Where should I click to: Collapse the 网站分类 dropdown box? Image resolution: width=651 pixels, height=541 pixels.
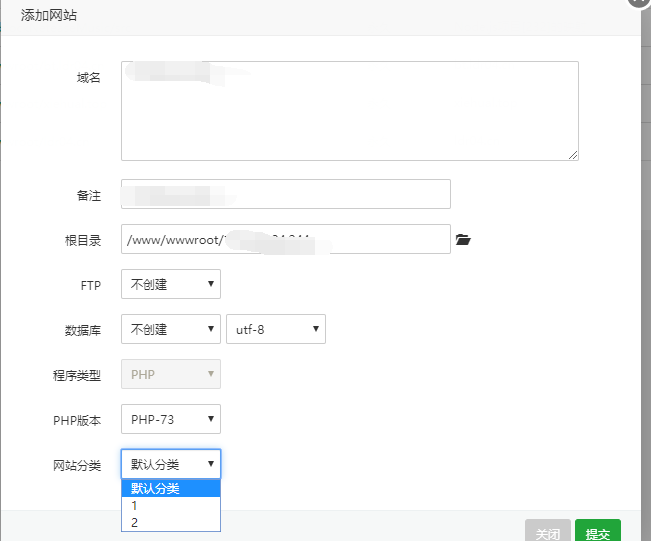tap(171, 464)
